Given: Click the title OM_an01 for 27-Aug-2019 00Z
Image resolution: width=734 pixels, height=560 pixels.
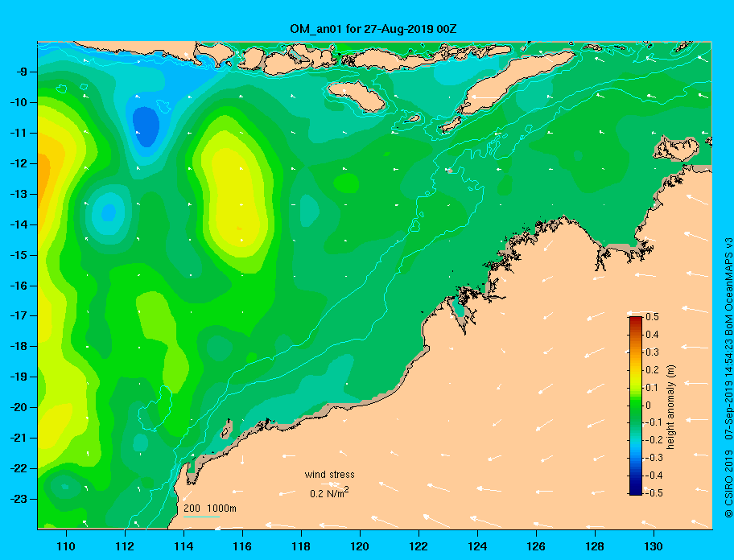Looking at the screenshot, I should [373, 29].
